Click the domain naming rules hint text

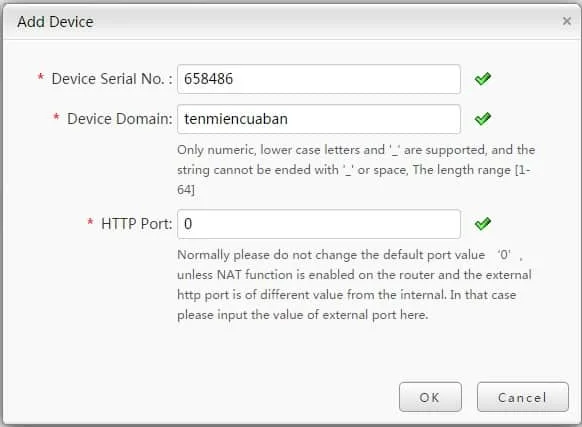click(x=356, y=170)
